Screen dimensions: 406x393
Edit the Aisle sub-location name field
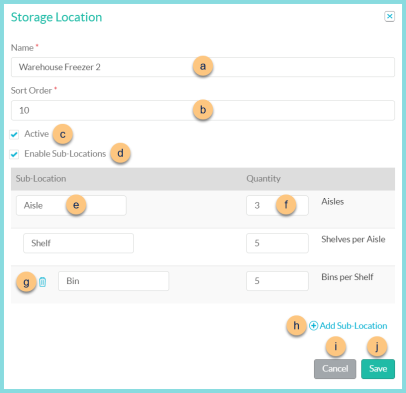71,205
